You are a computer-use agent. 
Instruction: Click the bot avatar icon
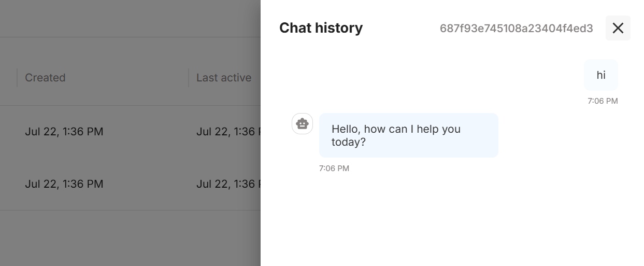[x=302, y=124]
